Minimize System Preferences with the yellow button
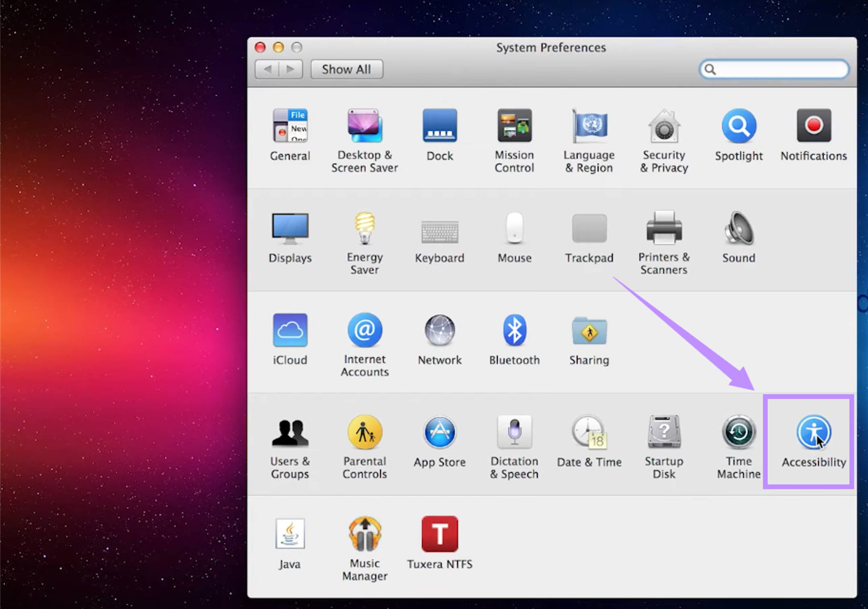Viewport: 868px width, 609px height. coord(278,47)
